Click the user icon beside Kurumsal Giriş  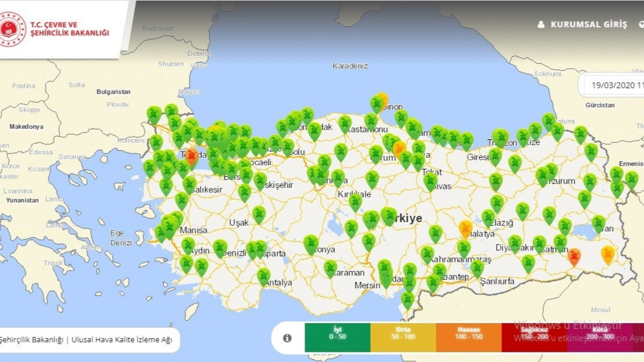click(541, 24)
